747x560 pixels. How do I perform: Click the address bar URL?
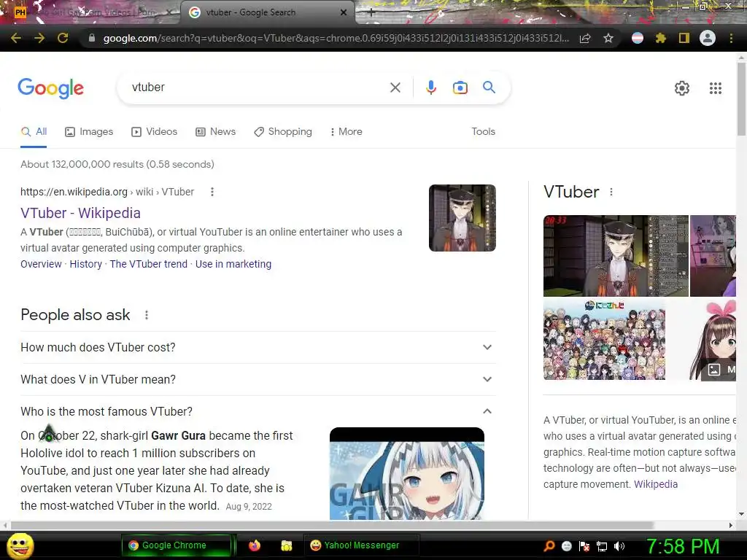[x=336, y=38]
